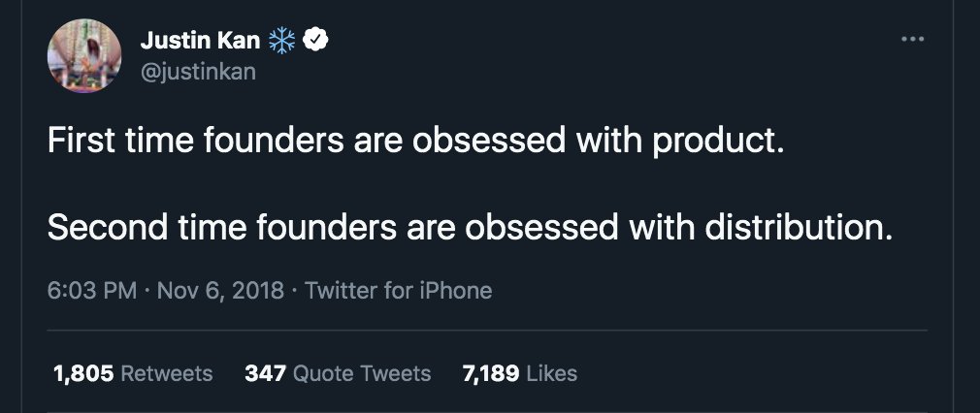This screenshot has height=413, width=980.
Task: Click the 'Second time founders' sentence
Action: point(468,228)
